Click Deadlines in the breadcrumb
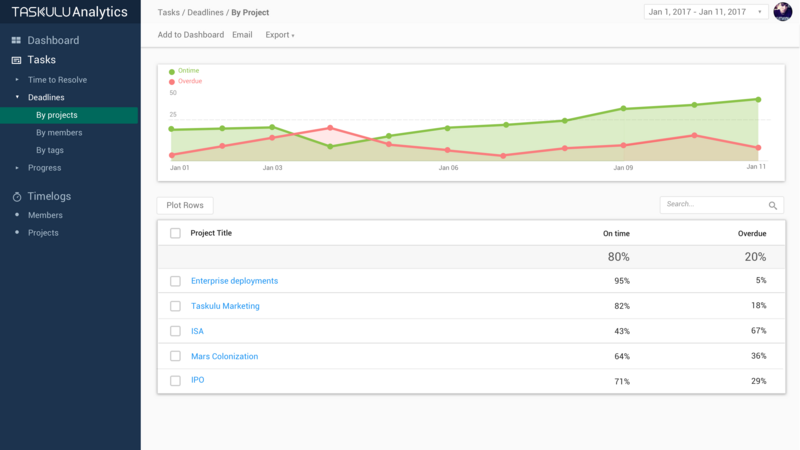 (x=205, y=12)
